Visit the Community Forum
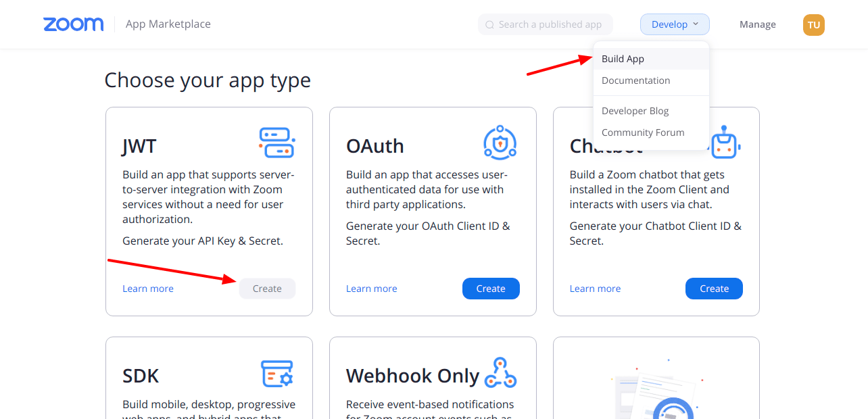This screenshot has width=868, height=419. click(x=643, y=132)
